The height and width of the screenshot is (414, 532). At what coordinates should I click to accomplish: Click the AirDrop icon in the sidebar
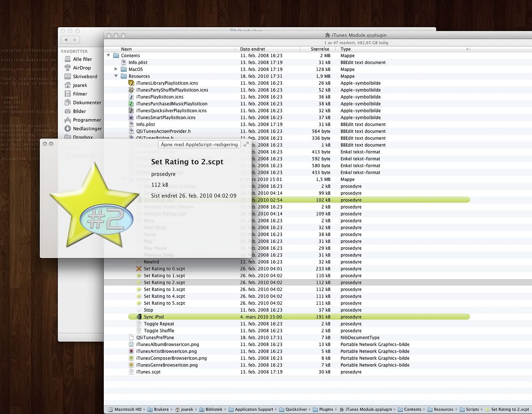pyautogui.click(x=68, y=68)
